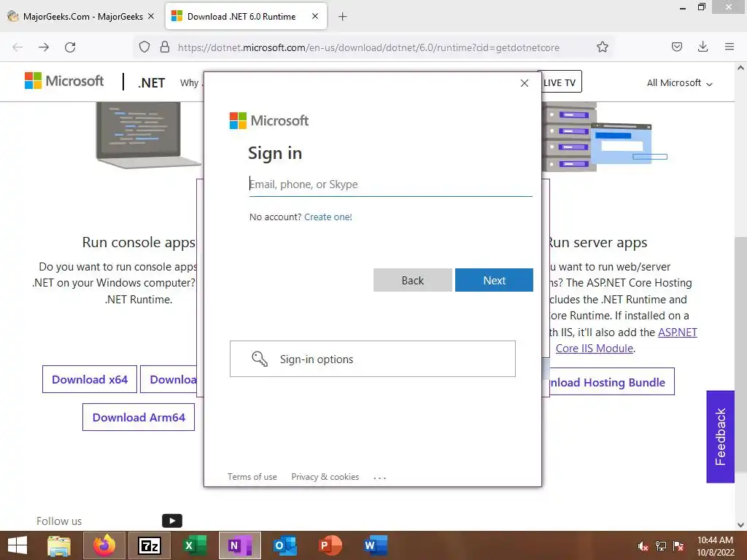Close the Sign in dialog
This screenshot has width=747, height=560.
pos(525,83)
